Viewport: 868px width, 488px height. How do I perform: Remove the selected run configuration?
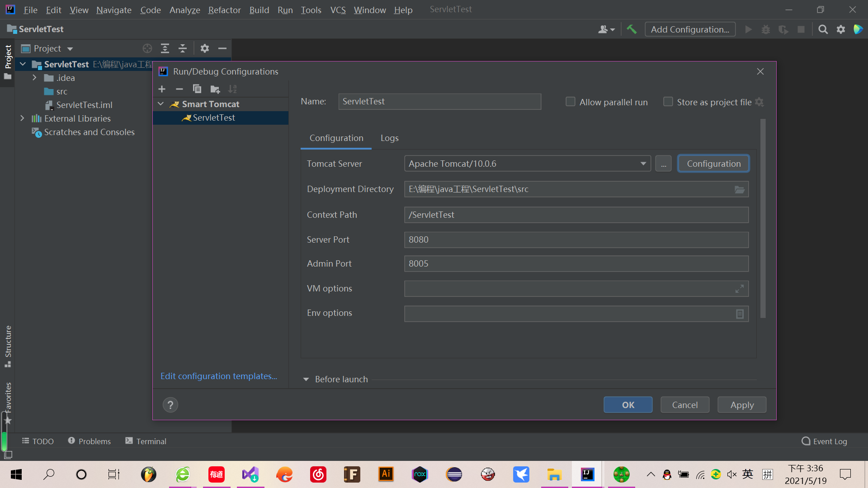click(179, 89)
